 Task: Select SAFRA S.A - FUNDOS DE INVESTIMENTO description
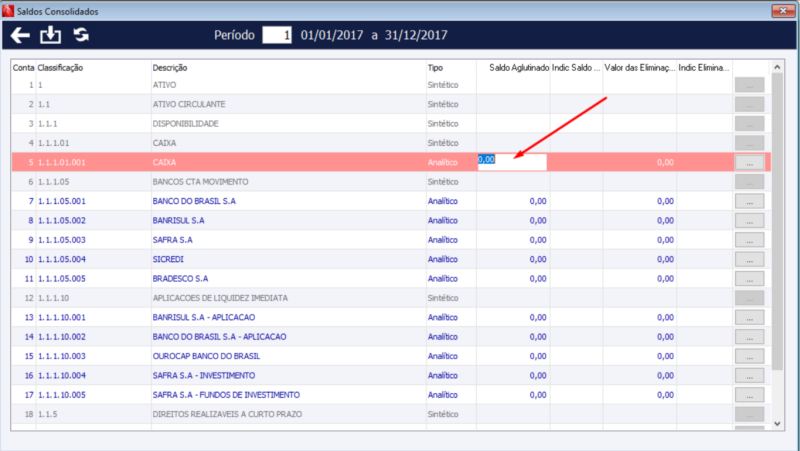pos(226,395)
